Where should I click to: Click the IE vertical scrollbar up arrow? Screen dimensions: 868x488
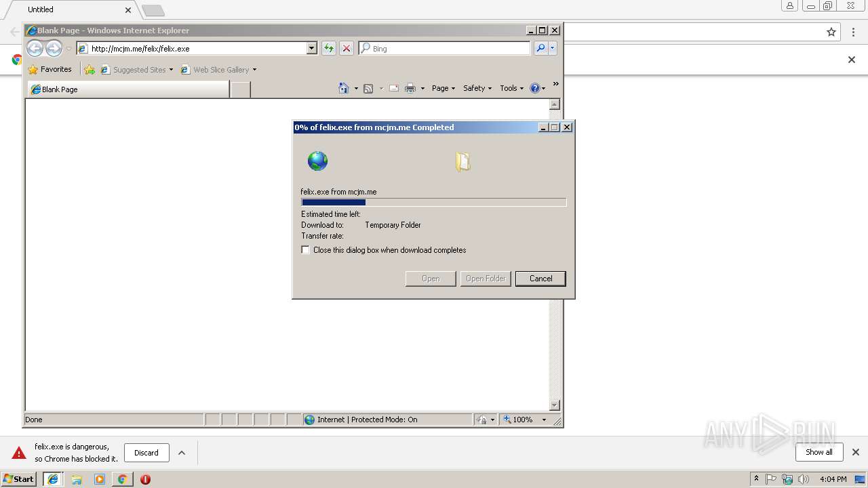click(x=554, y=104)
